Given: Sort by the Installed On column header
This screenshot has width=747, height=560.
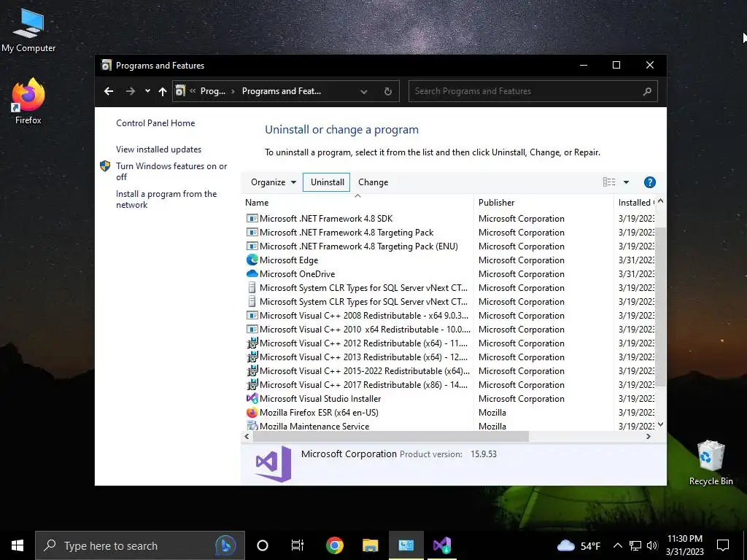Looking at the screenshot, I should point(635,203).
